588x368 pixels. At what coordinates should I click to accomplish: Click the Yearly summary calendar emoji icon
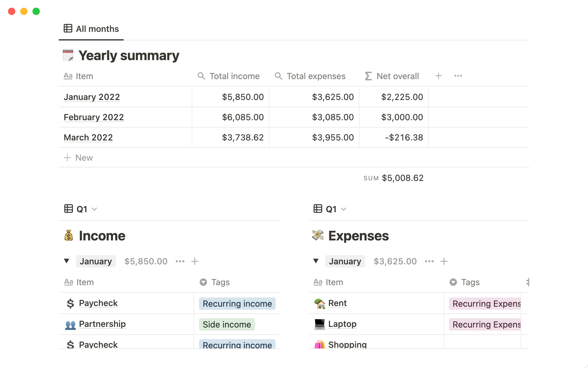[68, 56]
